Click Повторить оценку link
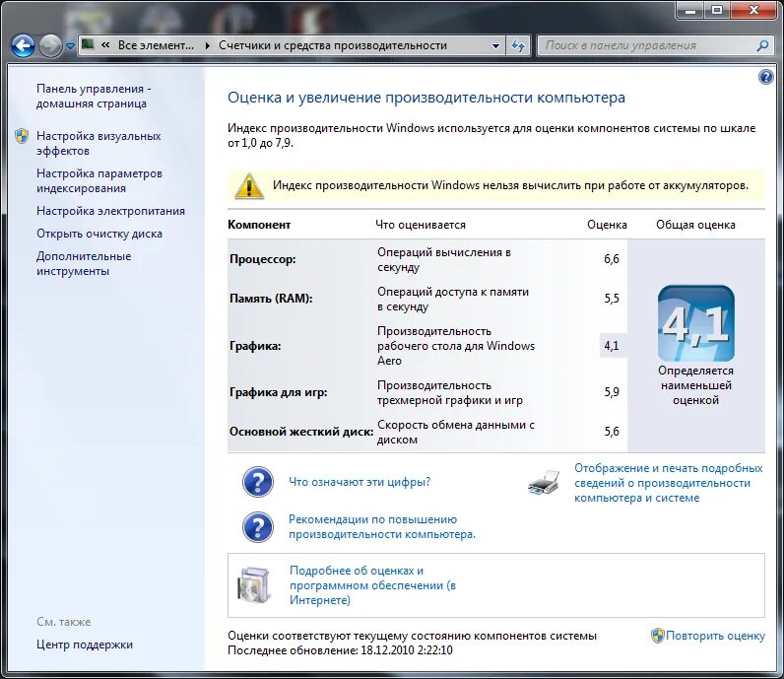Screen dimensions: 784x679 click(715, 636)
